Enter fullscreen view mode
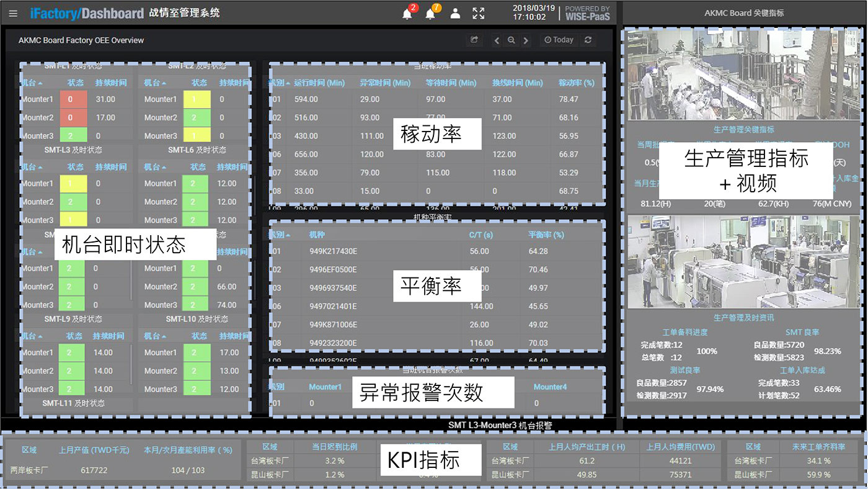 pyautogui.click(x=478, y=13)
